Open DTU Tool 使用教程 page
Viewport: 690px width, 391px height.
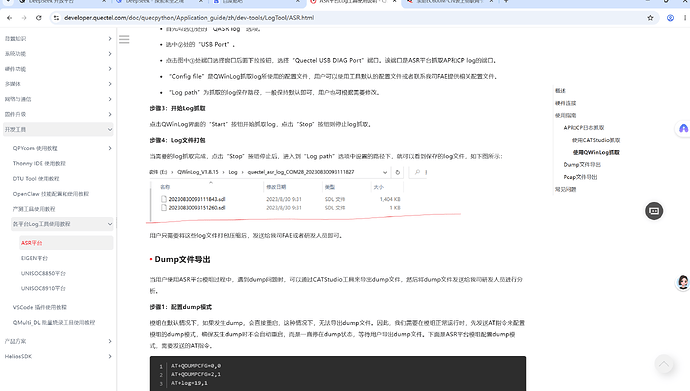36,179
